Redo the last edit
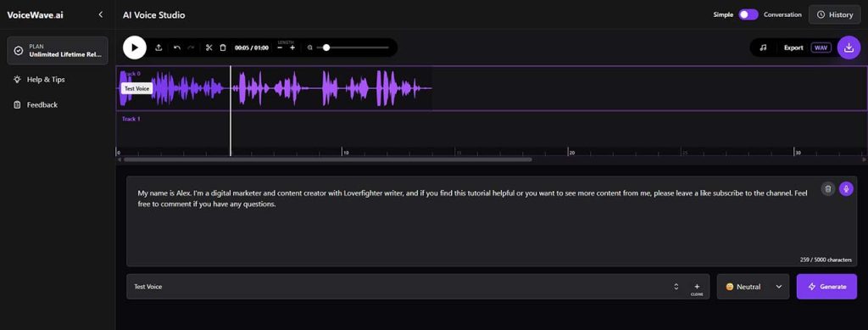Viewport: 868px width, 330px height. [191, 48]
